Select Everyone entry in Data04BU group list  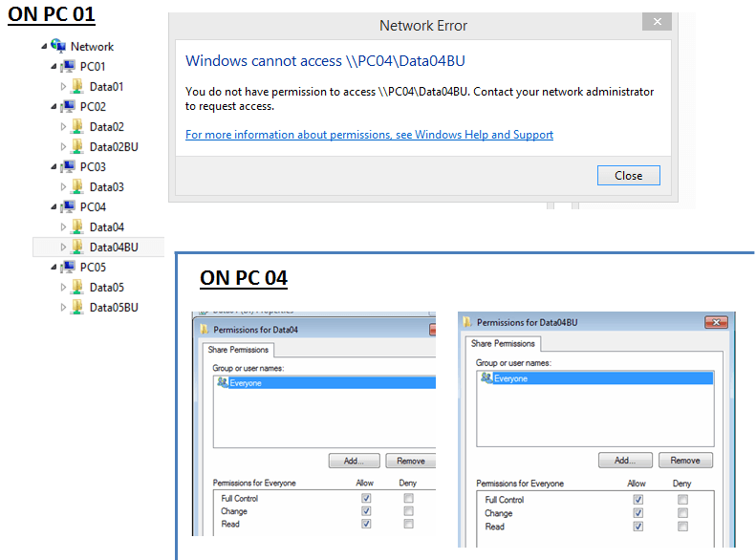point(595,378)
